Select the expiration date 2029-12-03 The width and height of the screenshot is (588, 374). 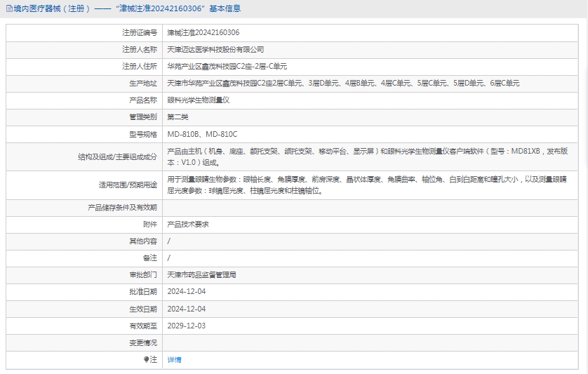coord(187,326)
